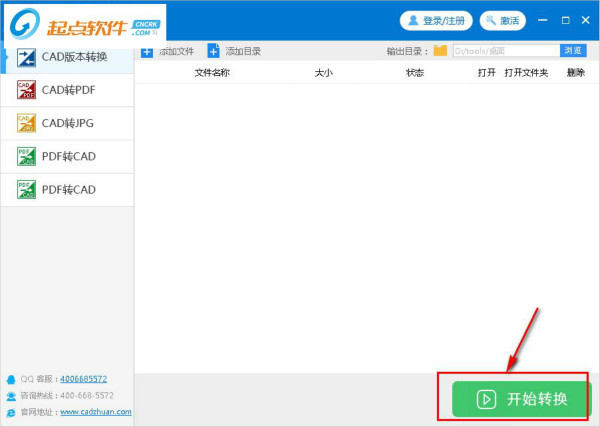Choose the bottommost PDF转CAD sidebar entry

pos(67,190)
